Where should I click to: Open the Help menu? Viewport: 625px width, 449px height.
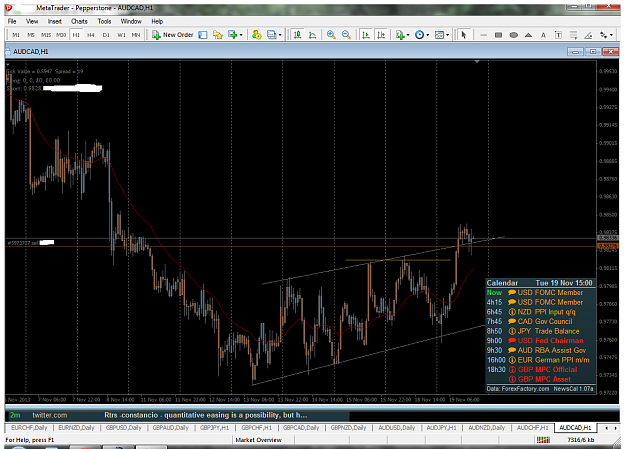tap(157, 22)
